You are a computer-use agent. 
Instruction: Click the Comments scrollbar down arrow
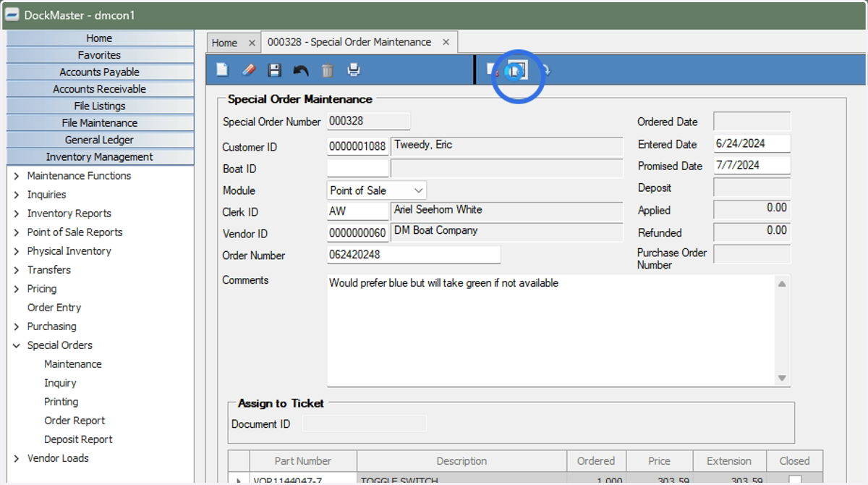pos(782,378)
